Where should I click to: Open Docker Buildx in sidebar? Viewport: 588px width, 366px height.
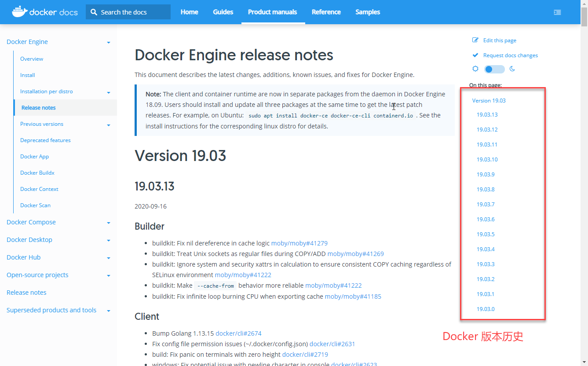37,173
